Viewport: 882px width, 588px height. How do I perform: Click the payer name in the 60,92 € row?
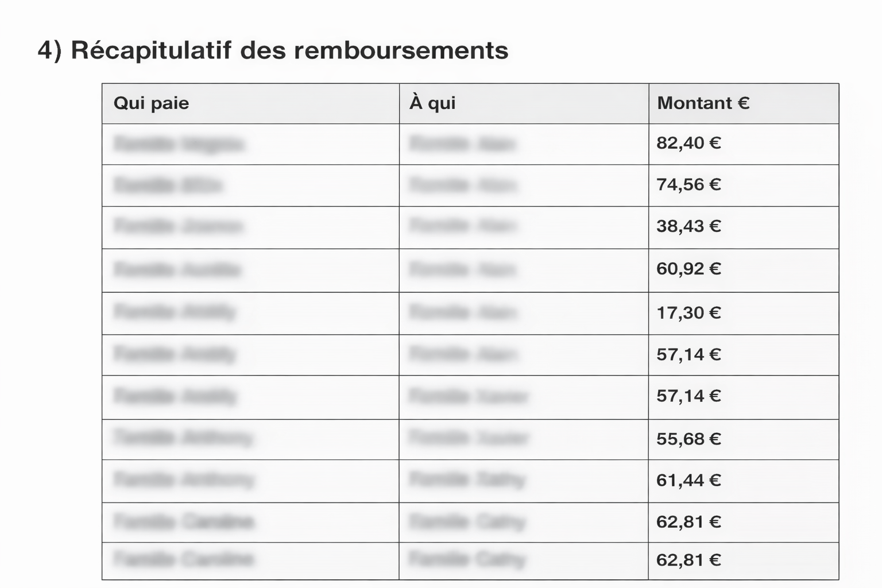click(x=177, y=269)
